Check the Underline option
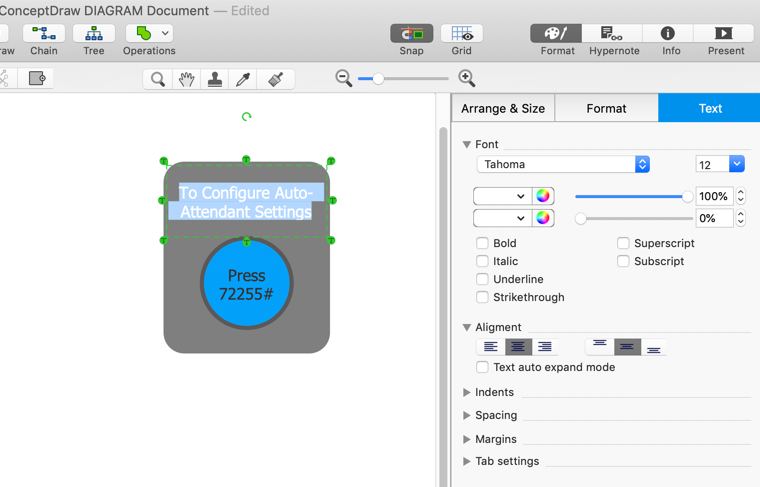Screen dimensions: 760x487 [x=482, y=279]
